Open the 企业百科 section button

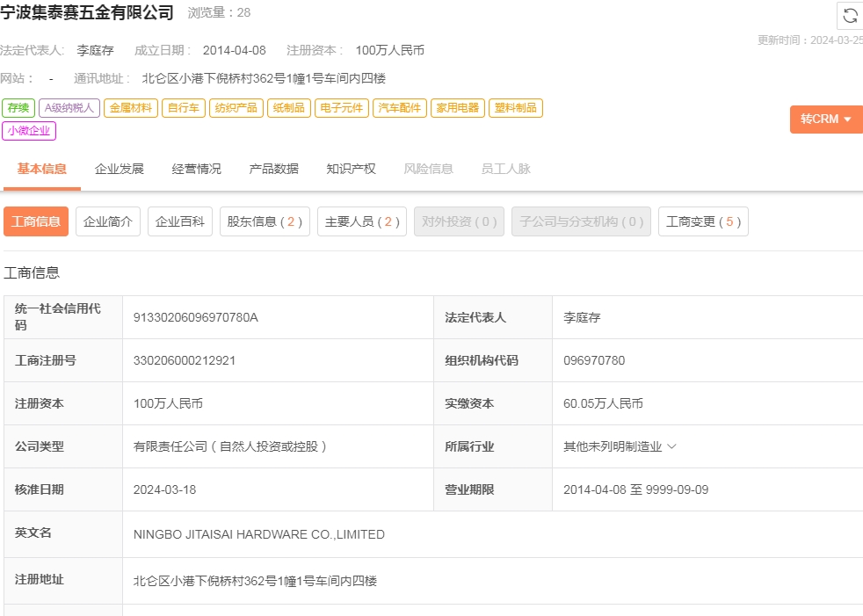[x=180, y=221]
